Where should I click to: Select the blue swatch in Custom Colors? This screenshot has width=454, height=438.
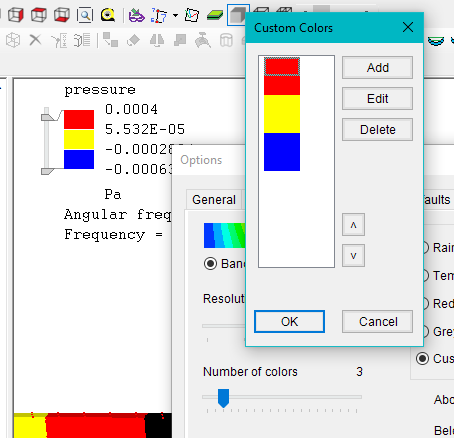pos(282,152)
